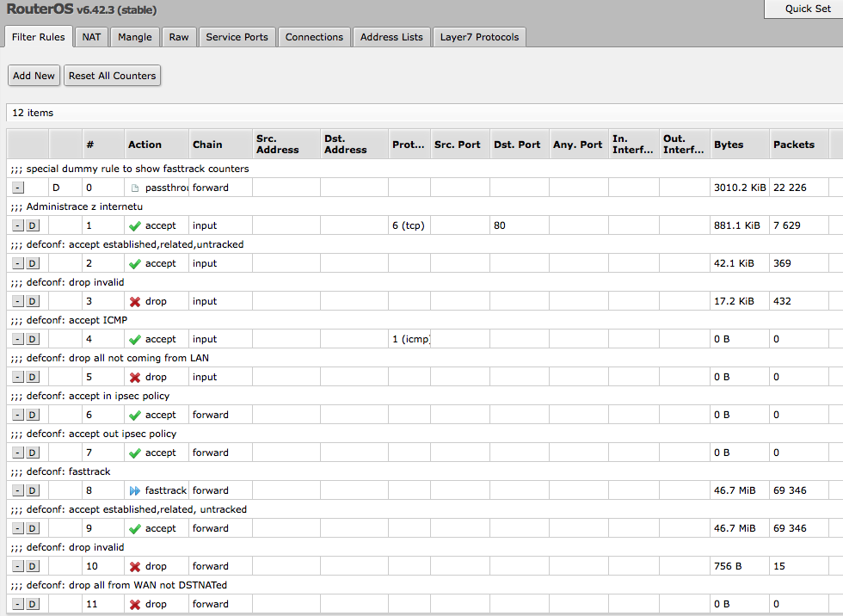Viewport: 843px width, 616px height.
Task: Switch to the Service Ports tab
Action: coord(237,37)
